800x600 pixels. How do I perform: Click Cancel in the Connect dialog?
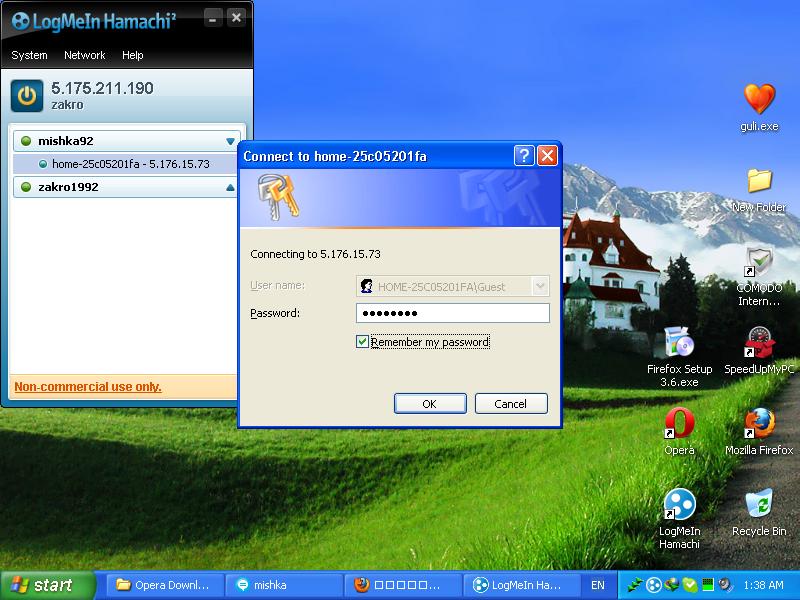click(x=511, y=404)
